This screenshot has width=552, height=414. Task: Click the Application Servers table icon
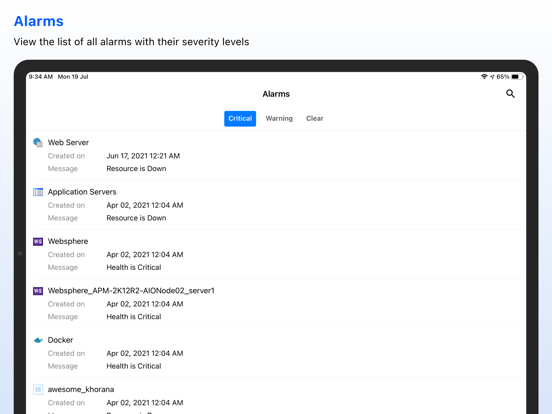point(38,192)
